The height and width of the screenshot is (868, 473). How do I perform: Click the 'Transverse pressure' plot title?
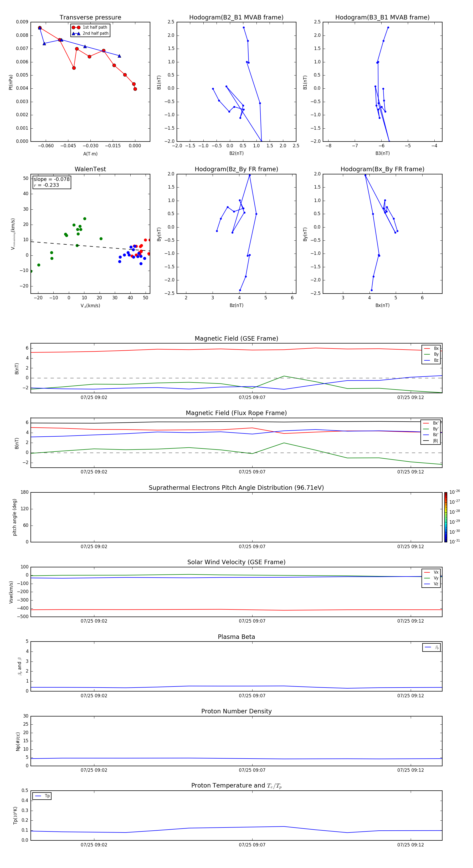click(90, 18)
